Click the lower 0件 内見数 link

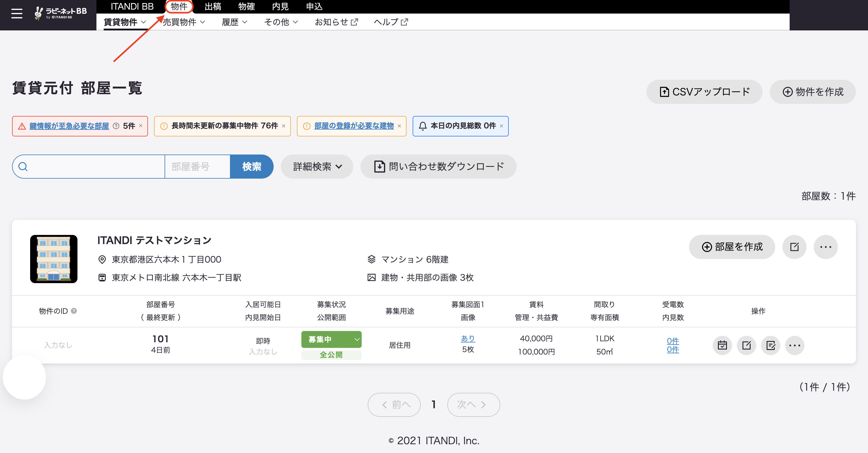coord(673,350)
